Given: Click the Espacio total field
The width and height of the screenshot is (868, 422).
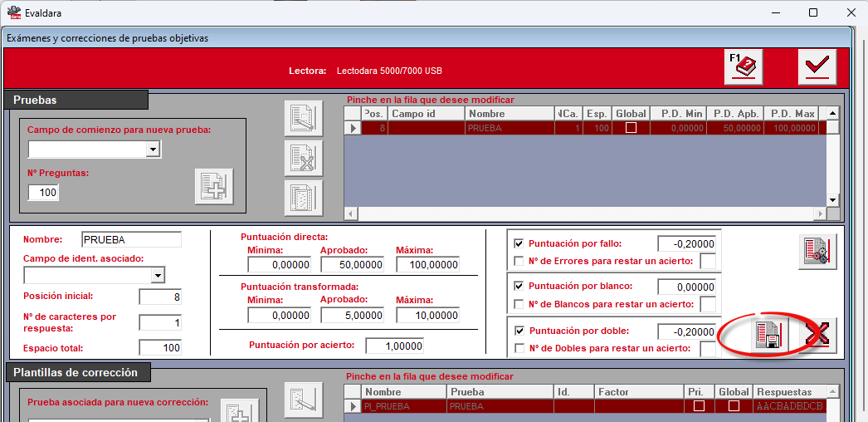Looking at the screenshot, I should [x=160, y=348].
